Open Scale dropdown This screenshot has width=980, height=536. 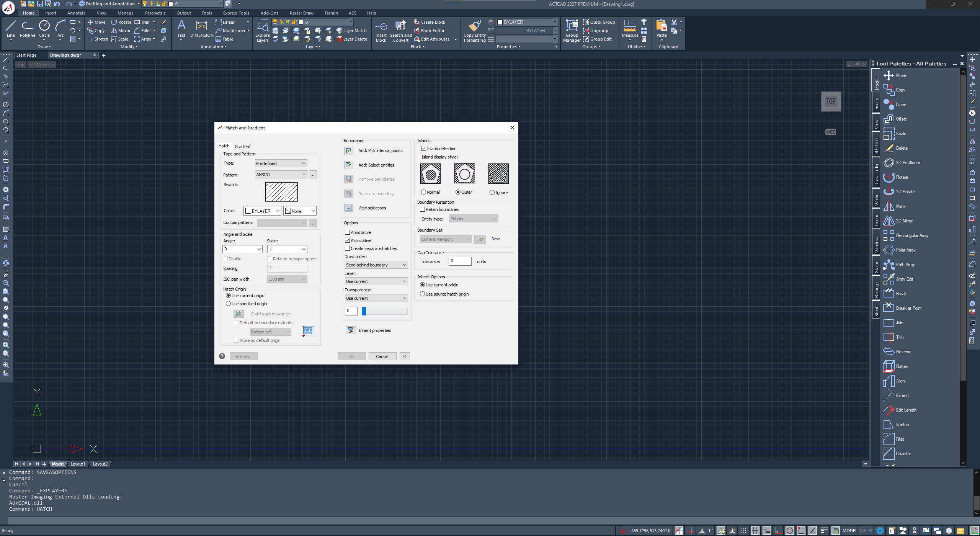coord(287,249)
